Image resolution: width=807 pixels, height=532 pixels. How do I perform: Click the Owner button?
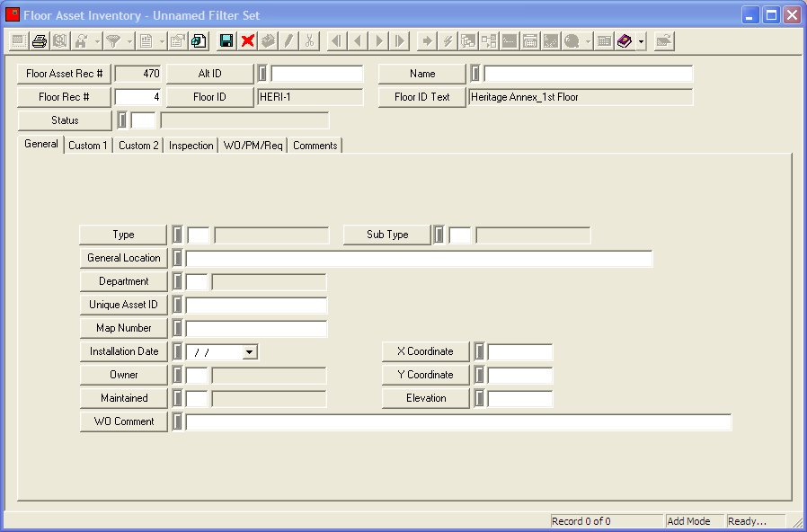coord(124,375)
